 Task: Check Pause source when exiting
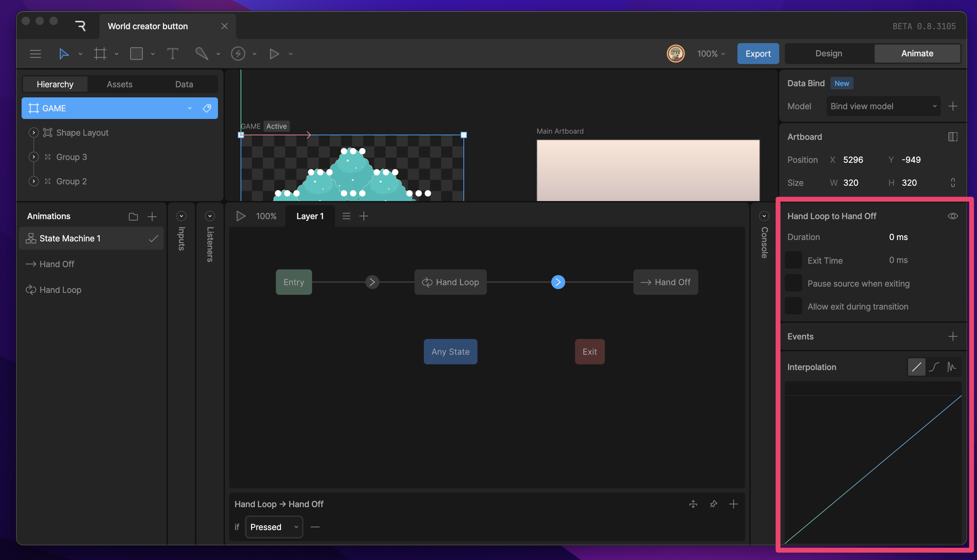pyautogui.click(x=793, y=283)
